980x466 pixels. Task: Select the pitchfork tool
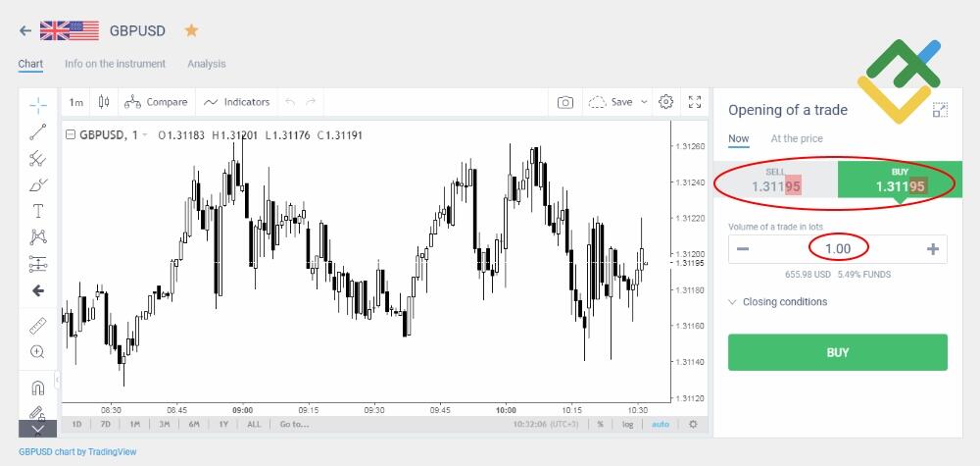pyautogui.click(x=38, y=158)
